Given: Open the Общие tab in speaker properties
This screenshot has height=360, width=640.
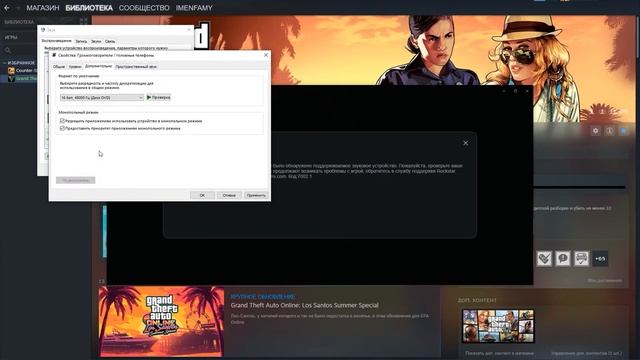Looking at the screenshot, I should click(x=59, y=67).
